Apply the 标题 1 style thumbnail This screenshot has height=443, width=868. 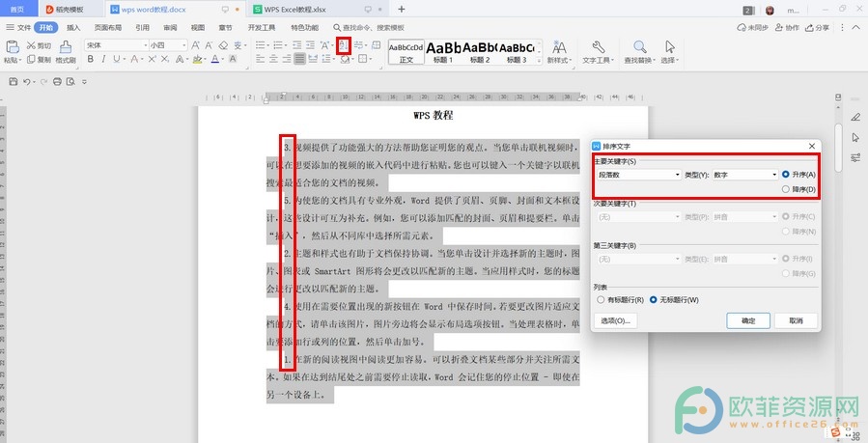[443, 52]
